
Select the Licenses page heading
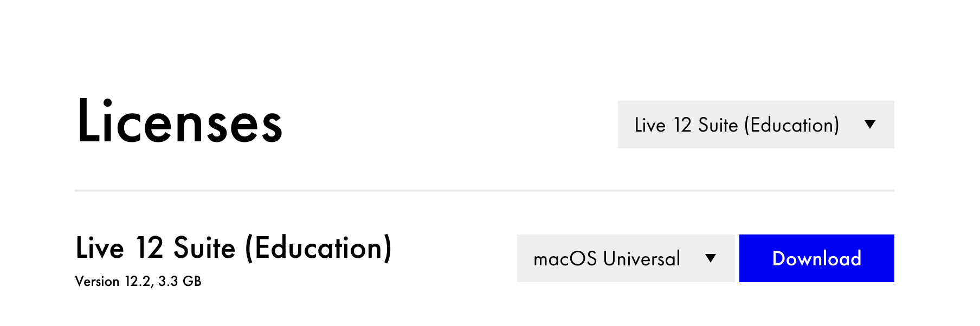tap(179, 122)
